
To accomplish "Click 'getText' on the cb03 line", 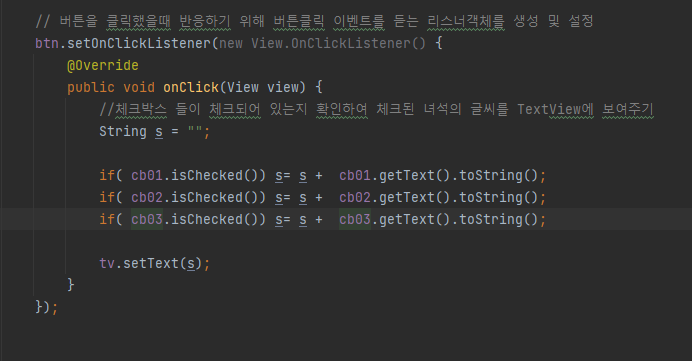I will coord(407,219).
